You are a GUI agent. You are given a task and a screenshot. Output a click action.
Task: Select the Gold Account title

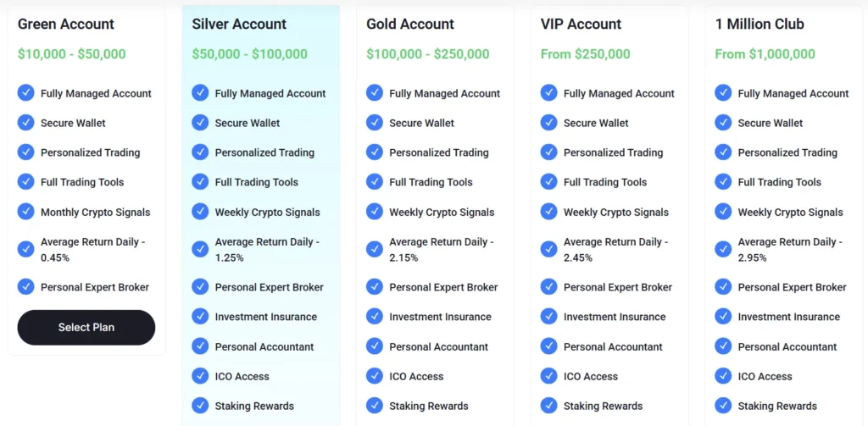[x=410, y=25]
